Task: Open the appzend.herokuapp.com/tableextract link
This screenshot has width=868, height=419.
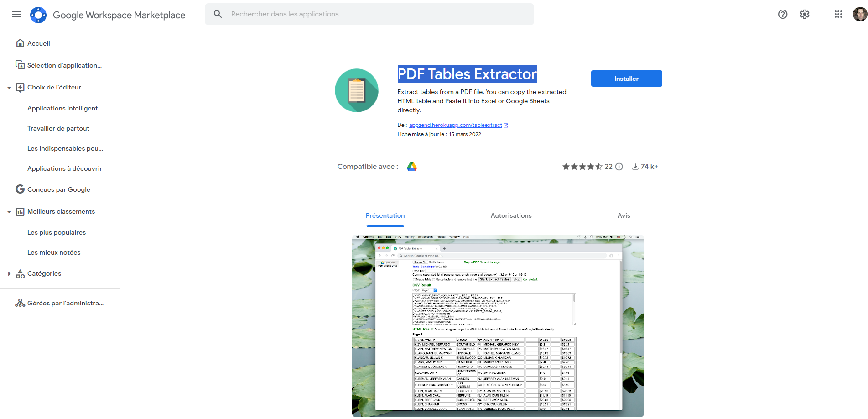Action: pyautogui.click(x=455, y=125)
